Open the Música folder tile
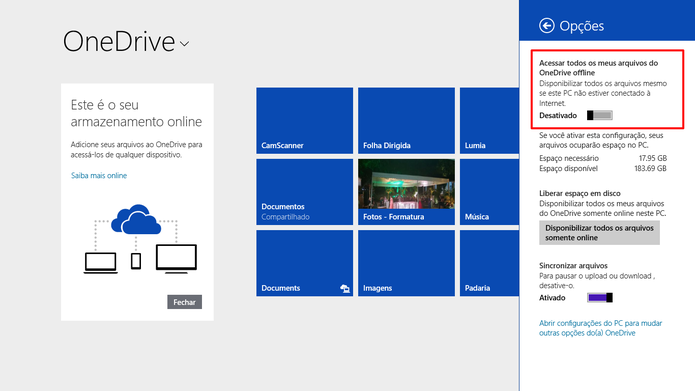695x391 pixels. [489, 192]
